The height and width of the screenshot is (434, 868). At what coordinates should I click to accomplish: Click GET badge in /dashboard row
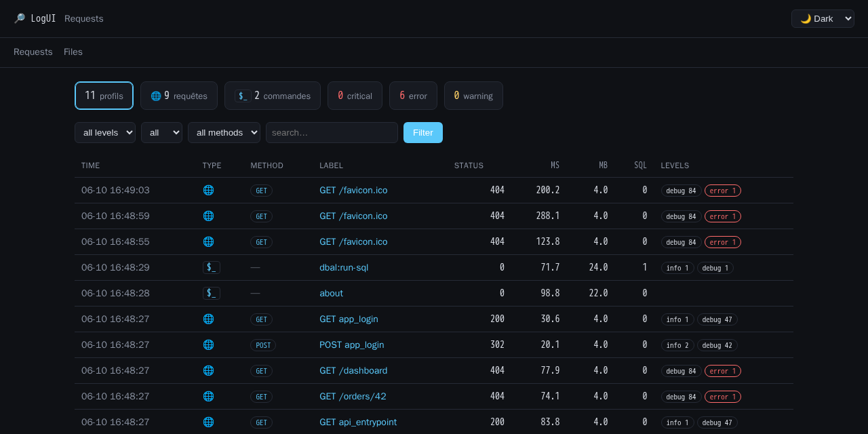261,371
